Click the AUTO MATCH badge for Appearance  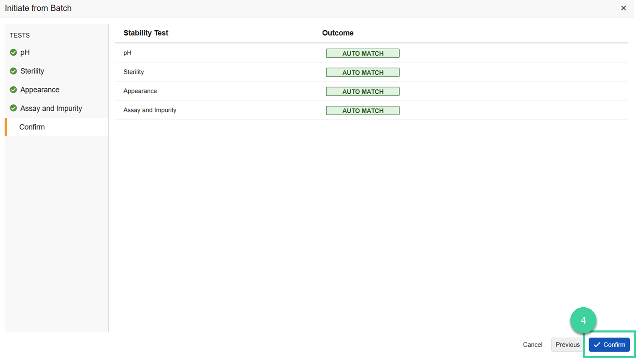[362, 91]
